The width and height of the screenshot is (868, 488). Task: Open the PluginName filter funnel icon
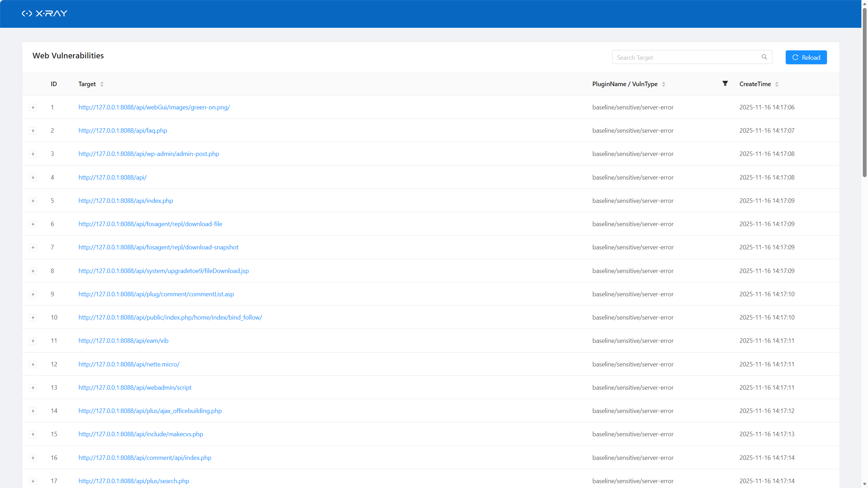coord(725,83)
